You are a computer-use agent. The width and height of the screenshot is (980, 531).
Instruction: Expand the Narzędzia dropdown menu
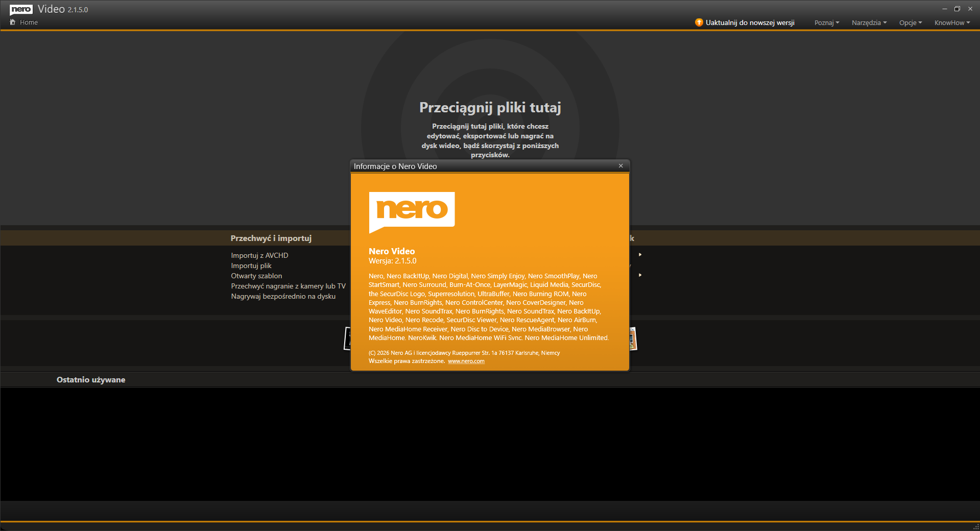tap(869, 22)
